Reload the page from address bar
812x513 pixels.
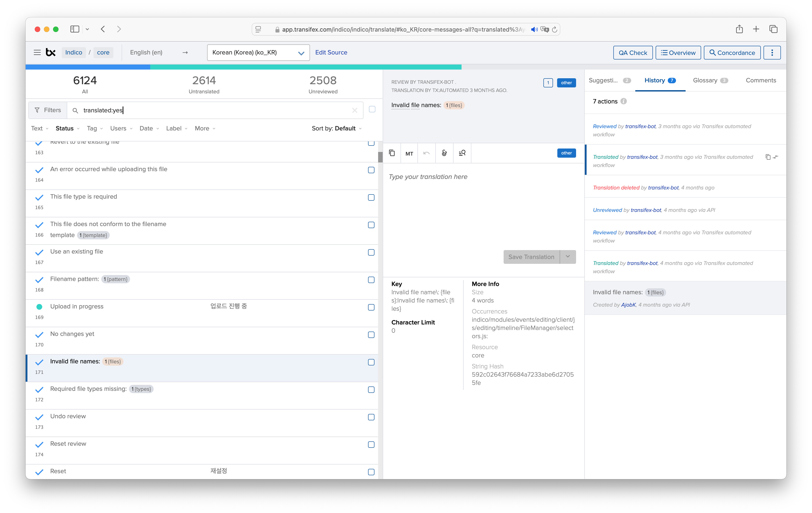coord(554,29)
